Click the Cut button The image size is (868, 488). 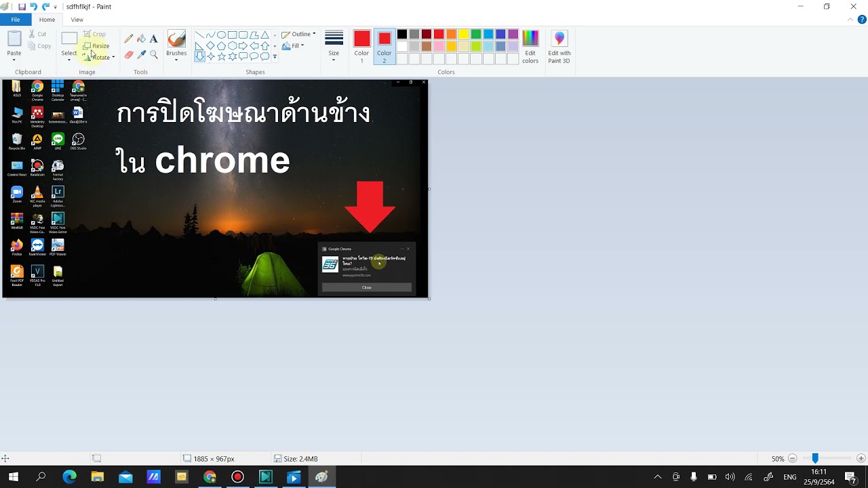[x=37, y=34]
